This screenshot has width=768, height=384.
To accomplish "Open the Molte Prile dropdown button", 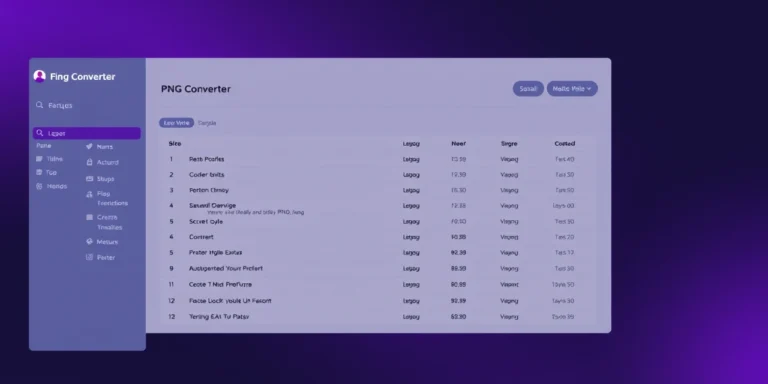I will [x=572, y=89].
